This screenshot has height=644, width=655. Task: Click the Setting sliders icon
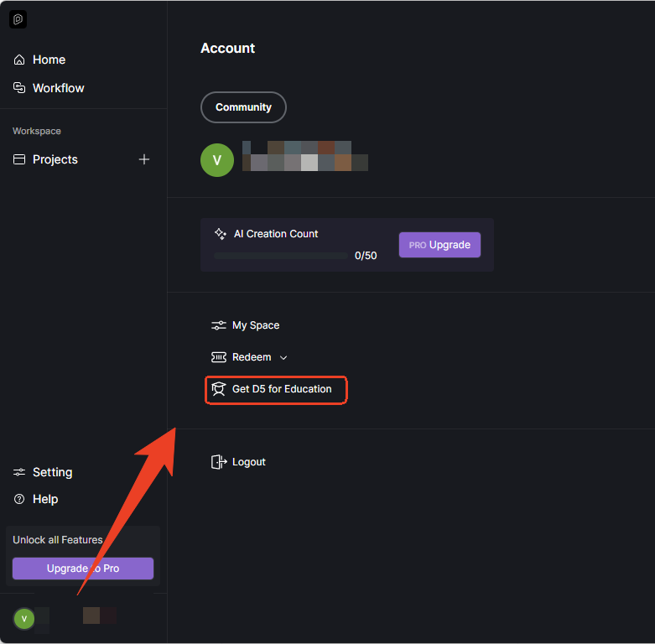(x=19, y=473)
